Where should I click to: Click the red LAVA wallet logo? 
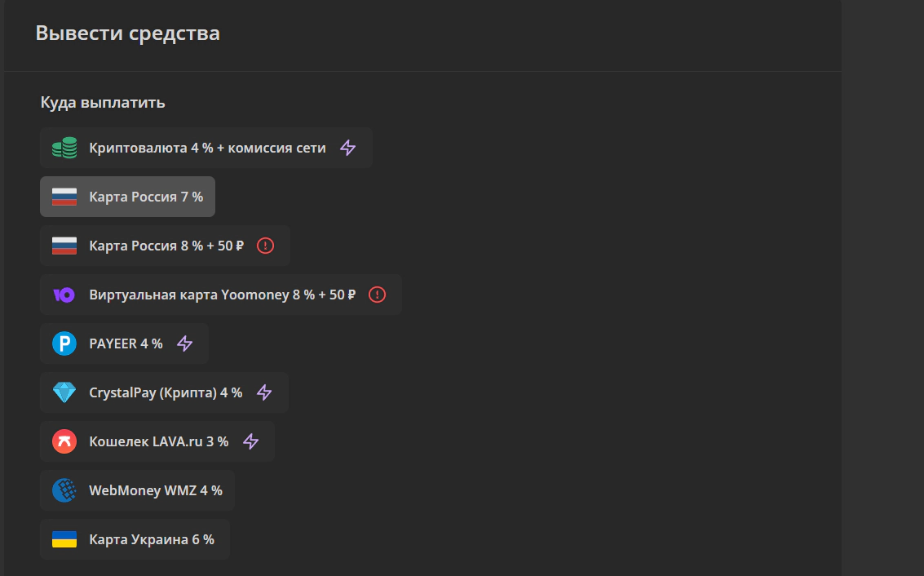click(x=64, y=441)
